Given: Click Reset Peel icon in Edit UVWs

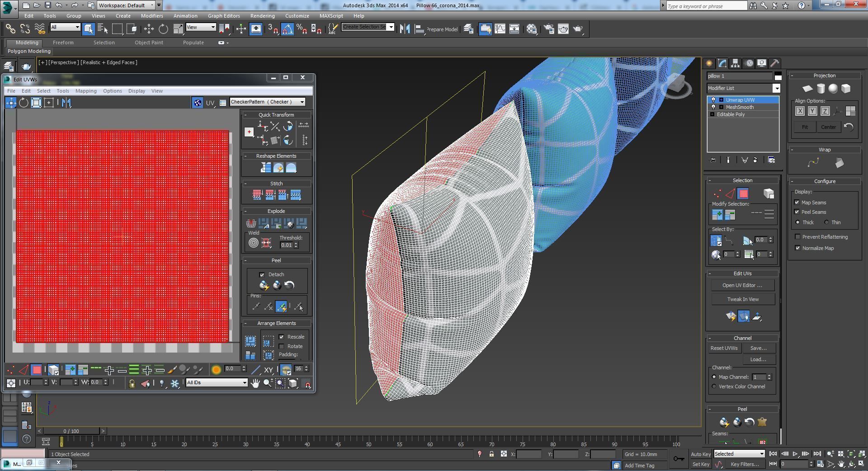Looking at the screenshot, I should pyautogui.click(x=289, y=285).
